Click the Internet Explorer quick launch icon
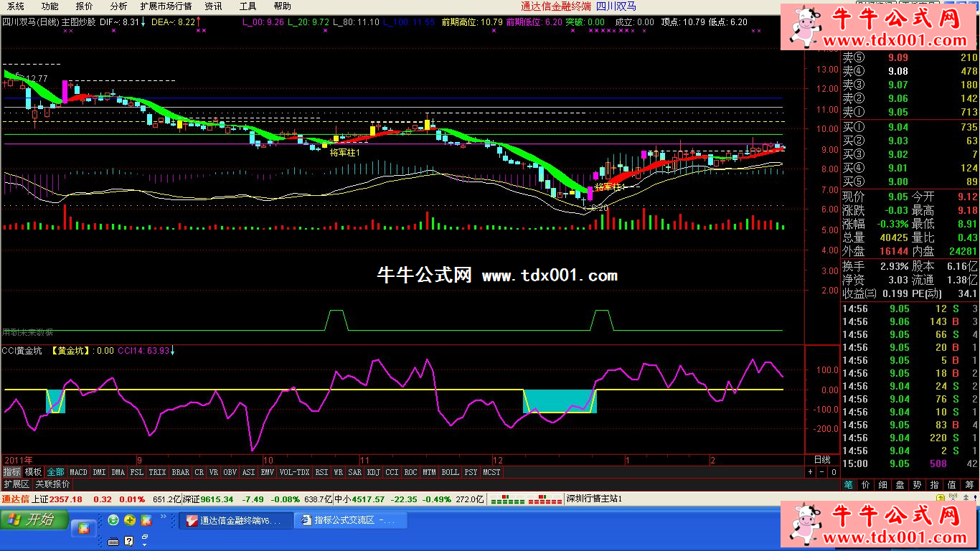 [113, 520]
